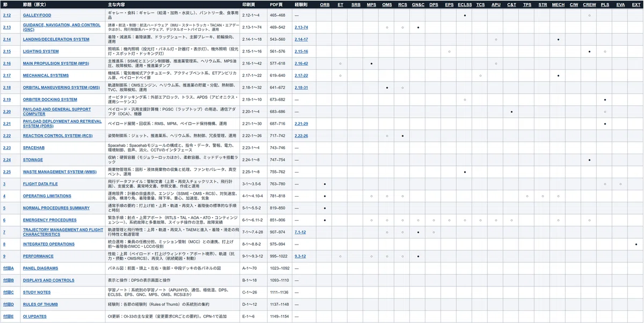Image resolution: width=644 pixels, height=323 pixels.
Task: Select the ECLSS column header link
Action: point(465,4)
